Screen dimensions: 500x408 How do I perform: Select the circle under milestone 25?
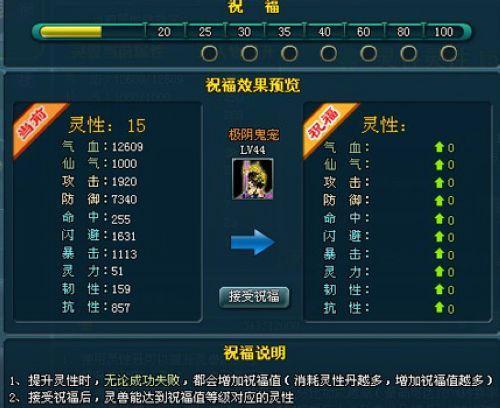pyautogui.click(x=209, y=54)
